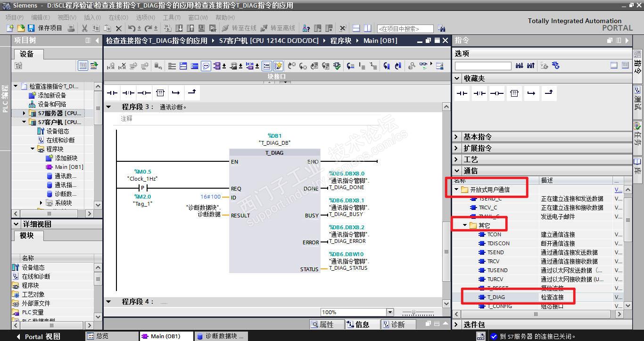Toggle the favorites star in editor toolbar
The width and height of the screenshot is (644, 341).
pos(278,66)
